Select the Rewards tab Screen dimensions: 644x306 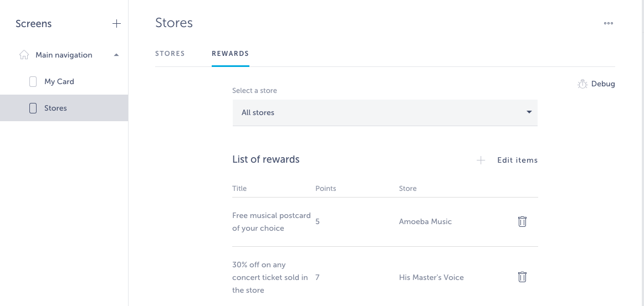(x=231, y=54)
